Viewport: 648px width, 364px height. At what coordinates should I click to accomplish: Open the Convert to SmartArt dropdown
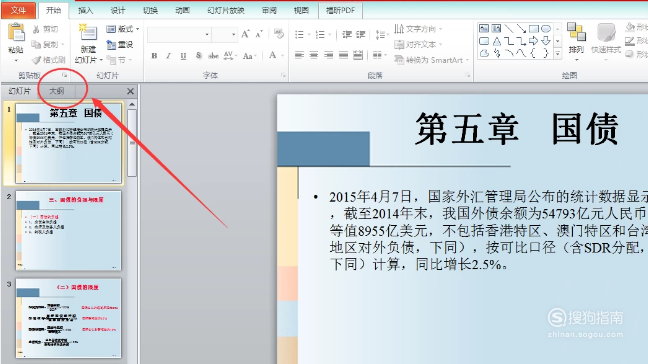[x=431, y=60]
